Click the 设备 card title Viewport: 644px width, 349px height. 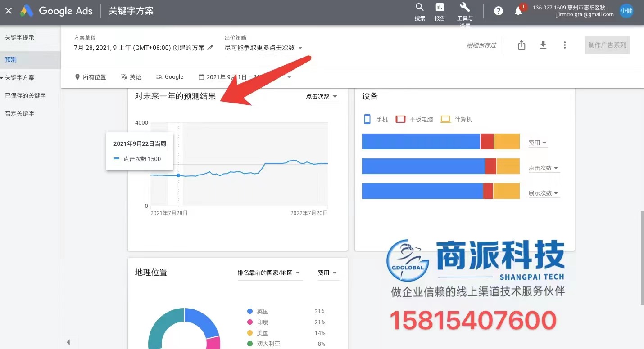click(370, 96)
